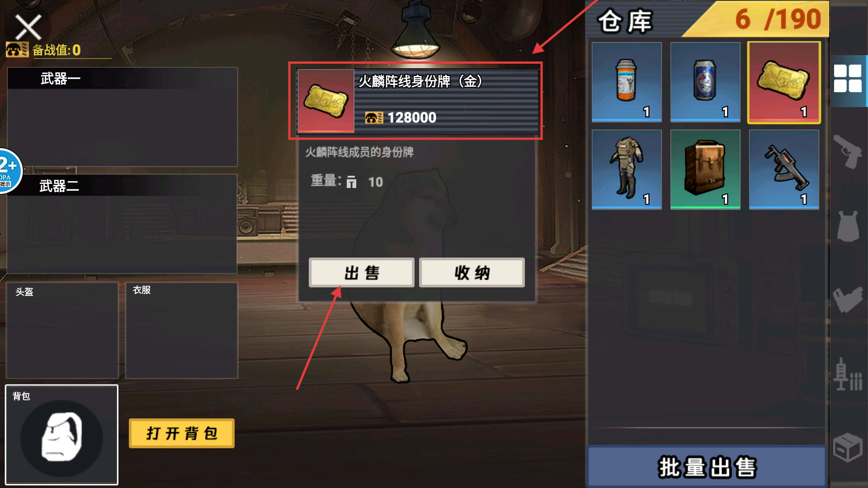Open the pistol weapons category tab
The image size is (868, 488).
848,151
